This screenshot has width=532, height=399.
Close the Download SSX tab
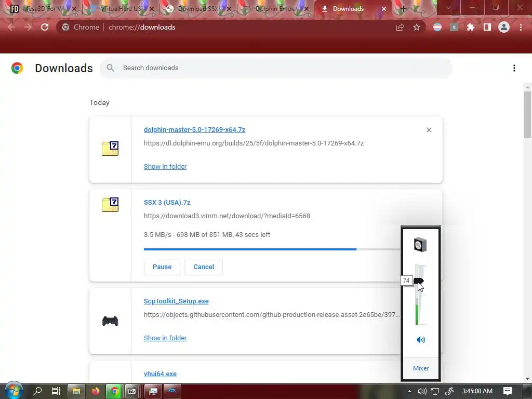(229, 9)
